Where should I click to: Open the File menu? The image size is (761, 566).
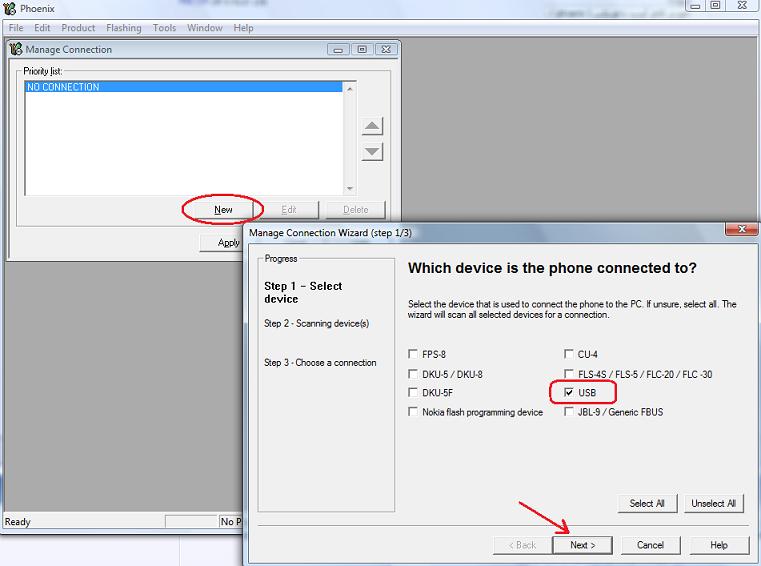16,28
